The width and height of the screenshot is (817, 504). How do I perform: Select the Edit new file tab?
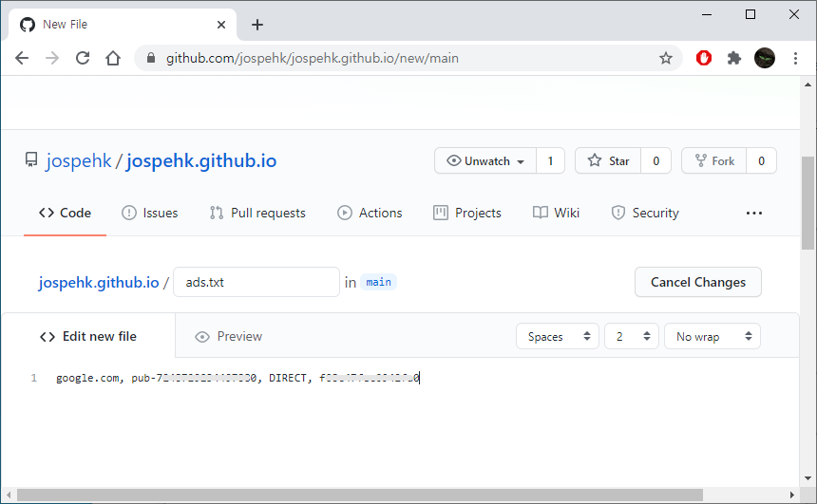[x=88, y=336]
